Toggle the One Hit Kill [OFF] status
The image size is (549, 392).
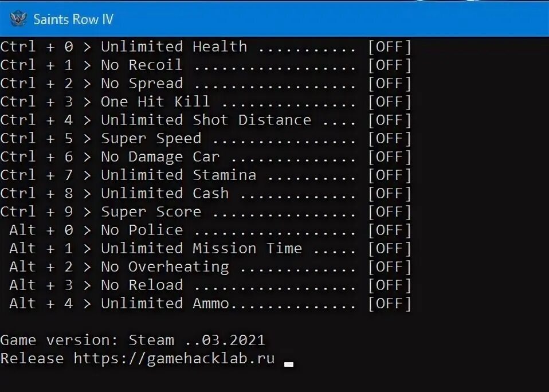pos(390,102)
